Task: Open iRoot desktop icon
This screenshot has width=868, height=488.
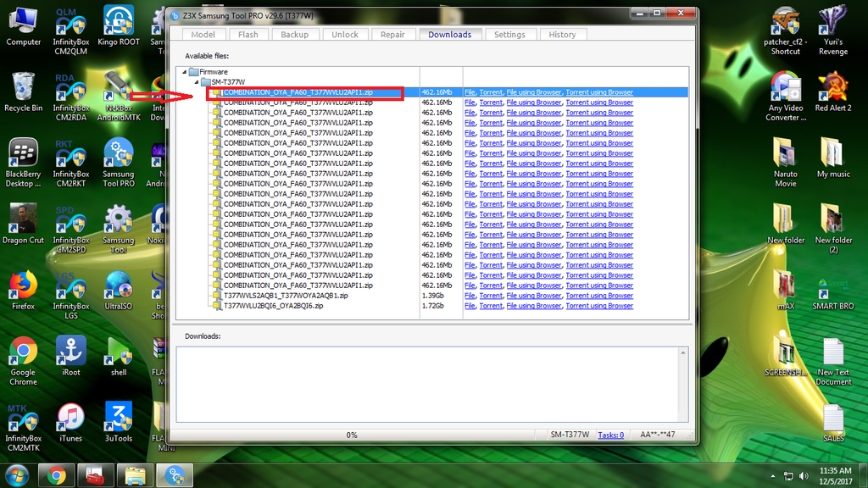Action: [71, 356]
